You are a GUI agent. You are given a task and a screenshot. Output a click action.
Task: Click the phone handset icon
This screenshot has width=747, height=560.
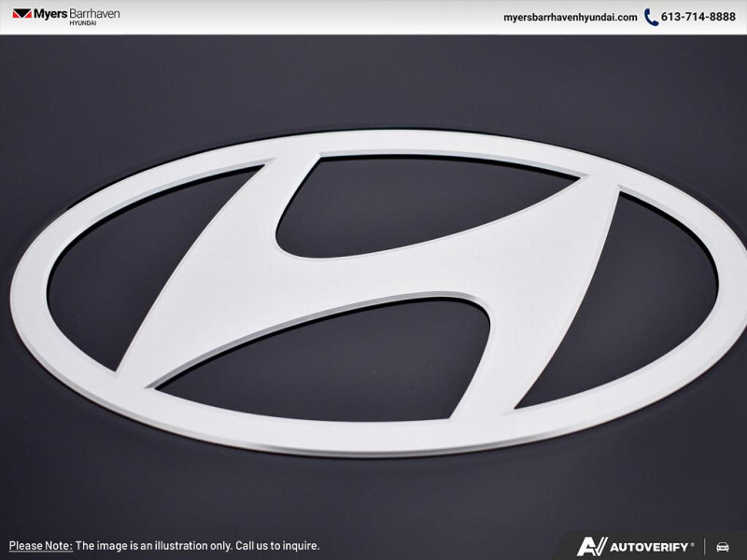(652, 17)
